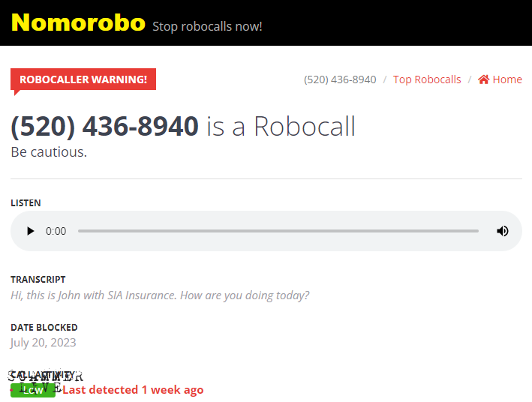Viewport: 532px width, 402px height.
Task: Click the Home house icon
Action: (483, 79)
